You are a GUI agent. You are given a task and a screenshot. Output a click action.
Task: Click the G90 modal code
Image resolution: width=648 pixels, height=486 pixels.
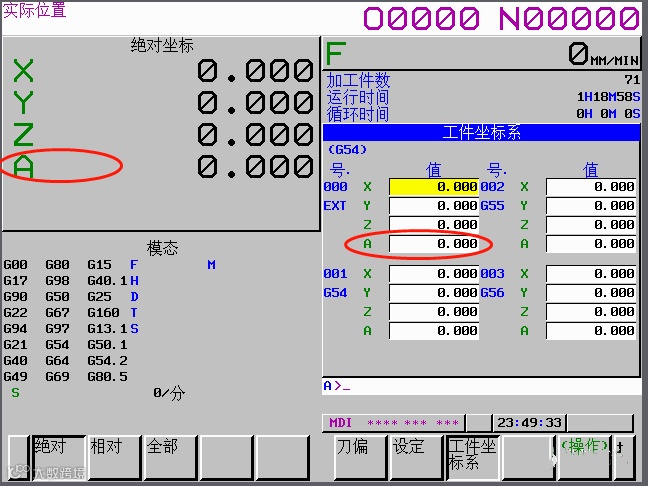pos(16,297)
